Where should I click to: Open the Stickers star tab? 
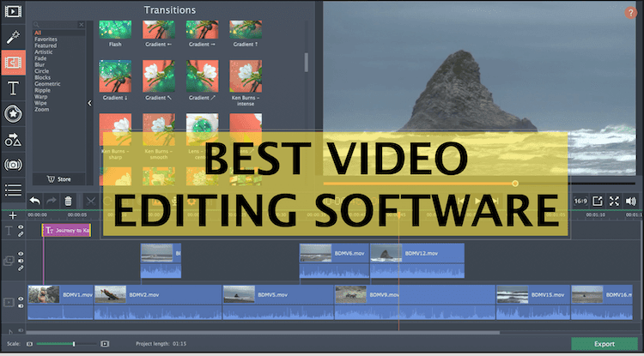click(13, 113)
